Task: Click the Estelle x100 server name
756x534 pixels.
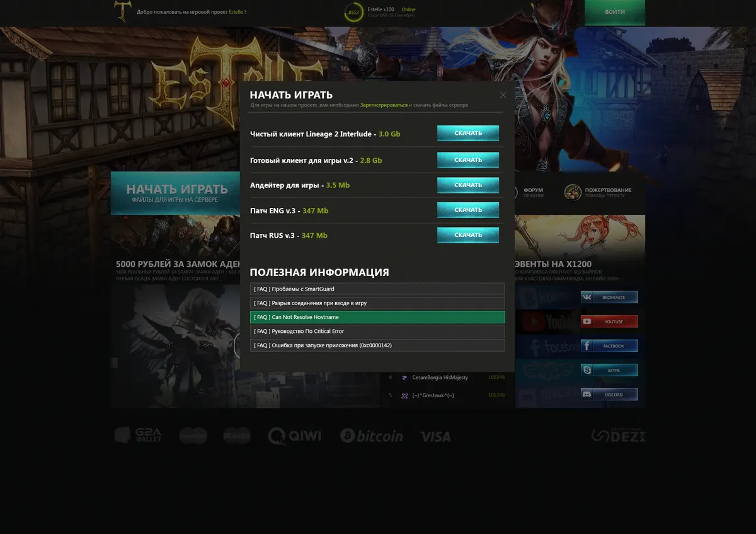Action: [381, 9]
